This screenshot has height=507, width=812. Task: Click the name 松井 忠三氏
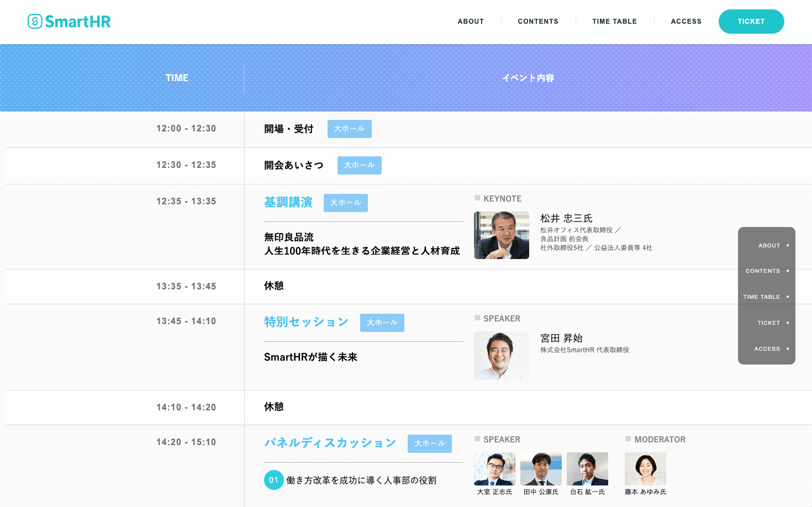pos(566,218)
